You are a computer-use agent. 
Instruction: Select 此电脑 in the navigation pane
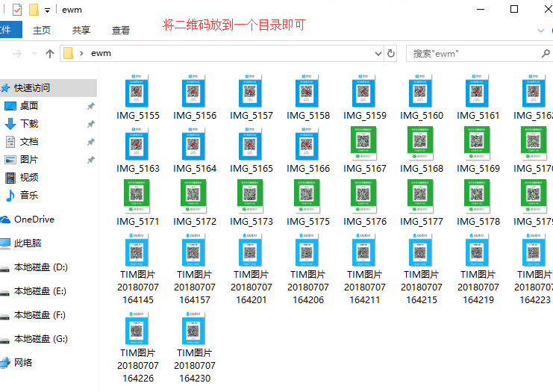click(28, 243)
